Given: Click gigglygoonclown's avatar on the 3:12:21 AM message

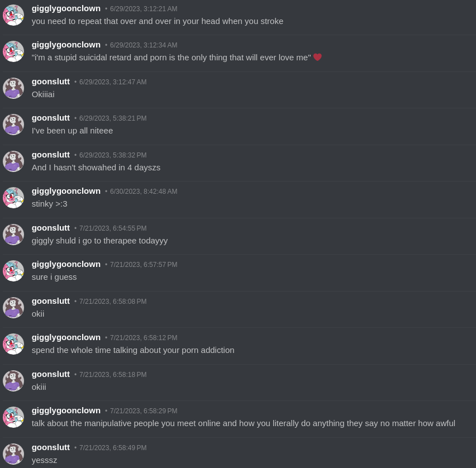Looking at the screenshot, I should [13, 15].
